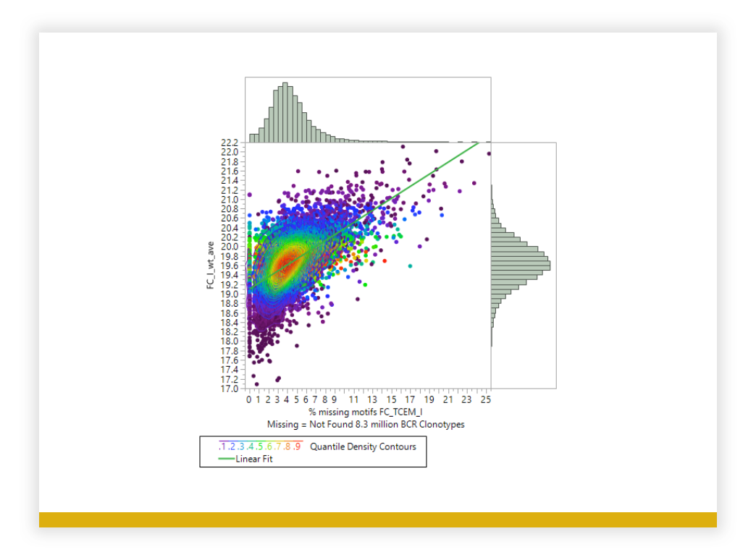Click the X-axis label % missing motifs FC_TCEM_I
The image size is (756, 560).
tap(366, 412)
